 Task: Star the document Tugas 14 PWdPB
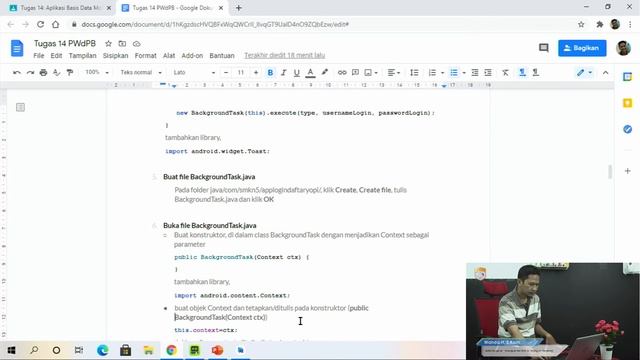point(108,44)
